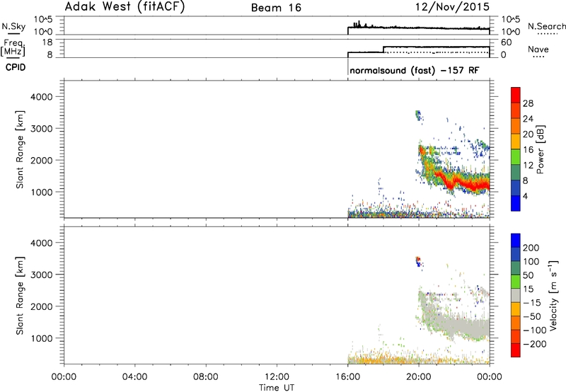This screenshot has width=566, height=392.
Task: Click the 'Beam 16' label
Action: coord(276,8)
